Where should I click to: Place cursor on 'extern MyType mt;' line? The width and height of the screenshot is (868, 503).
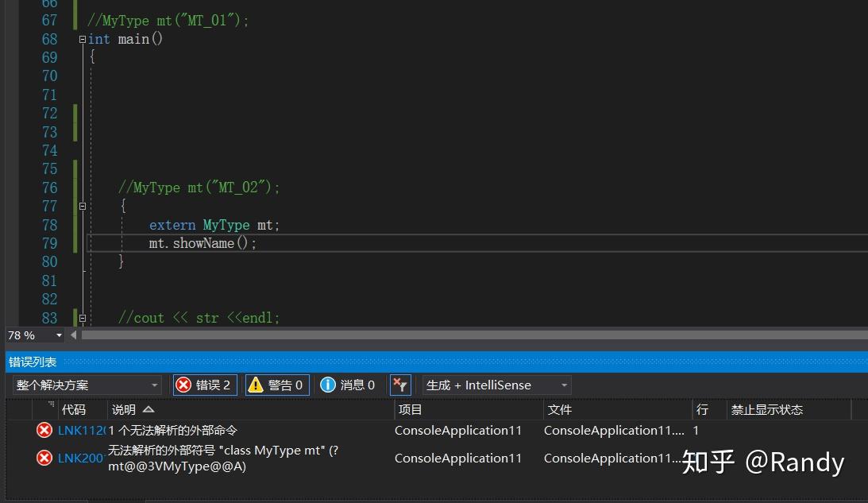214,225
